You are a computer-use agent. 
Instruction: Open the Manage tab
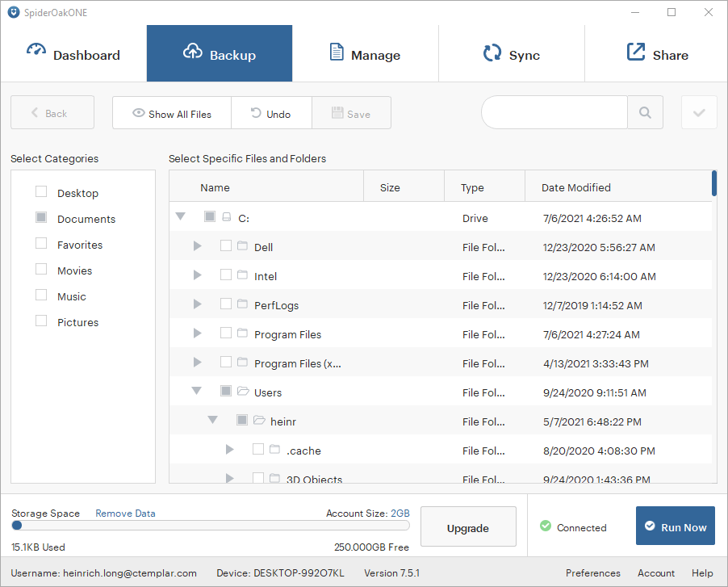click(365, 53)
